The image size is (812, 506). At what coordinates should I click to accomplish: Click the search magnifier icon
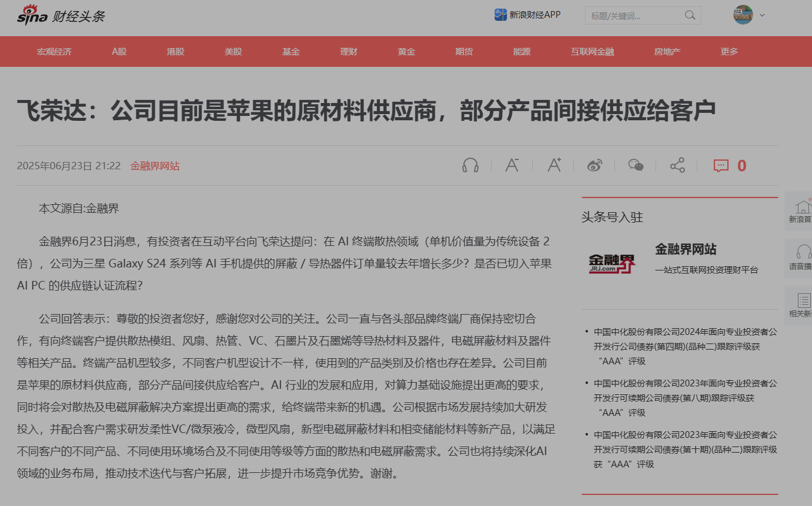[x=690, y=15]
